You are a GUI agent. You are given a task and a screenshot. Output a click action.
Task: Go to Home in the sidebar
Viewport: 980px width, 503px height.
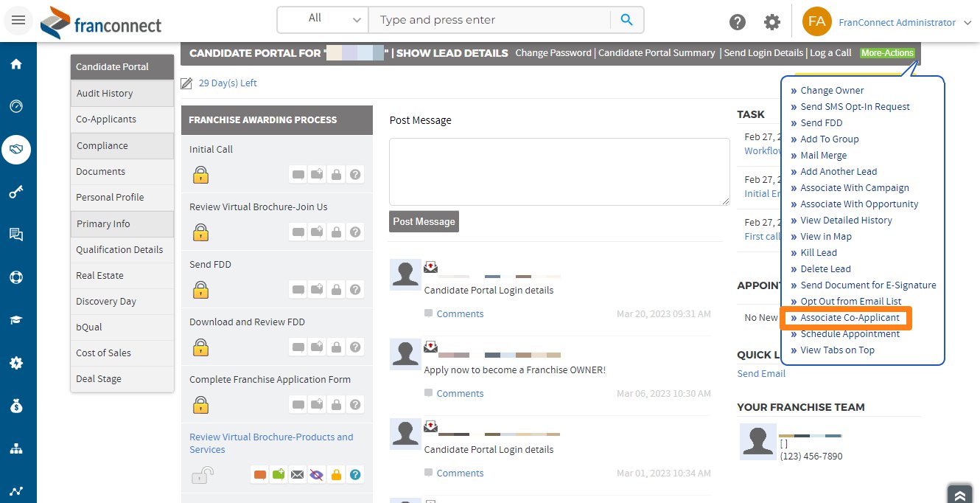pyautogui.click(x=16, y=64)
